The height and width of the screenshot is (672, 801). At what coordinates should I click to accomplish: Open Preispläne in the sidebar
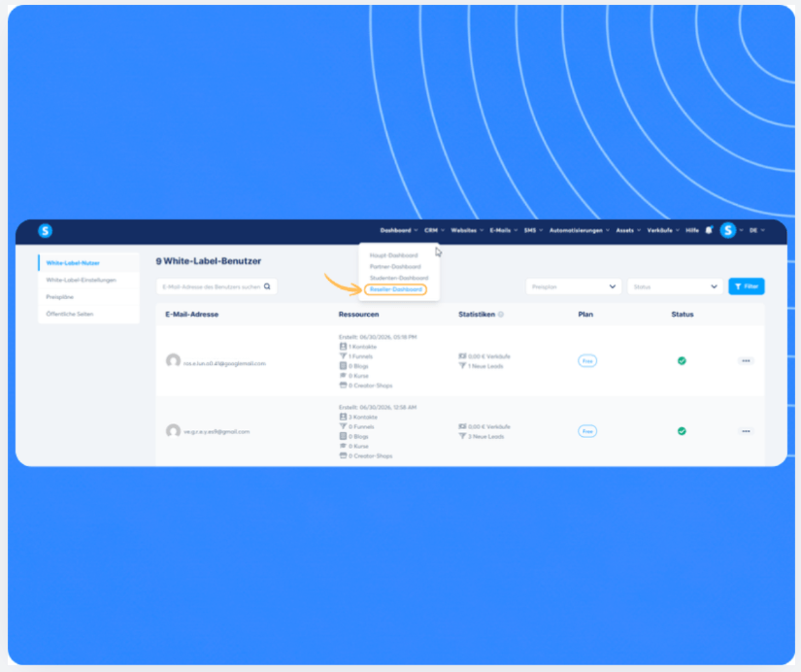60,297
